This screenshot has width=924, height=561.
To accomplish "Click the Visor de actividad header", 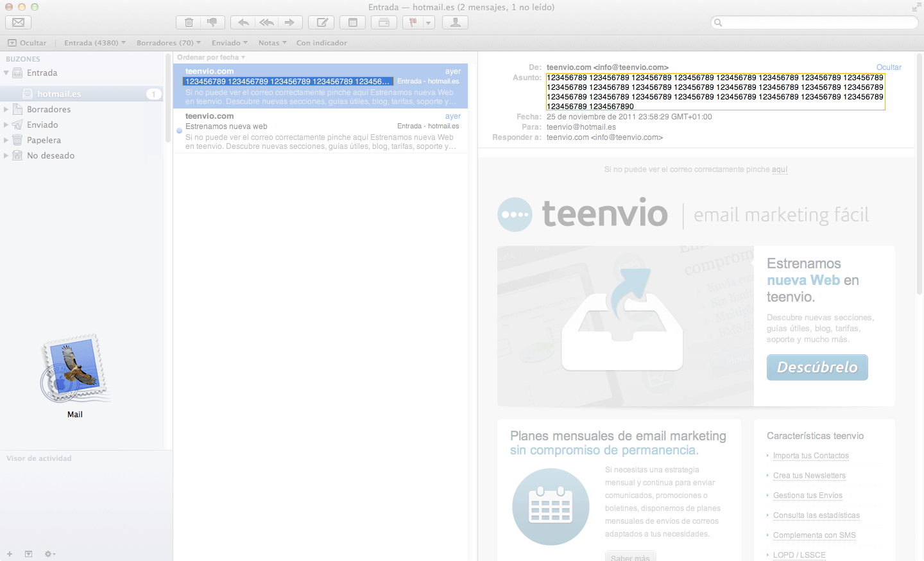I will coord(39,458).
